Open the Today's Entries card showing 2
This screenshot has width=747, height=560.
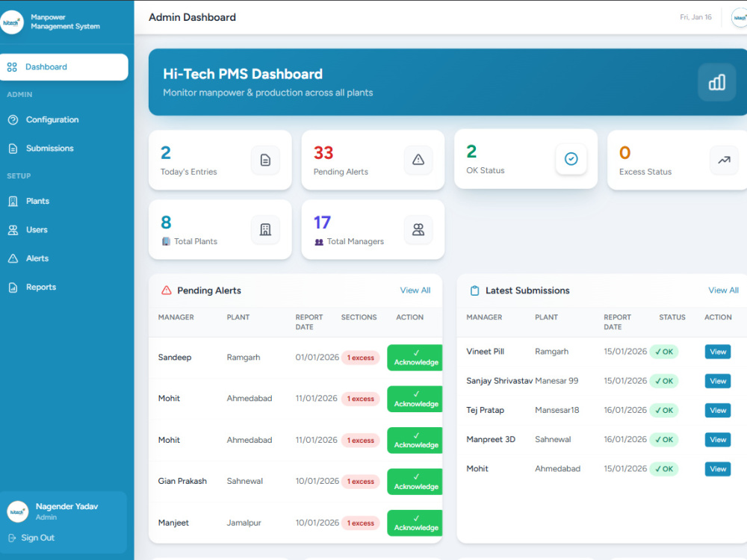click(x=220, y=161)
